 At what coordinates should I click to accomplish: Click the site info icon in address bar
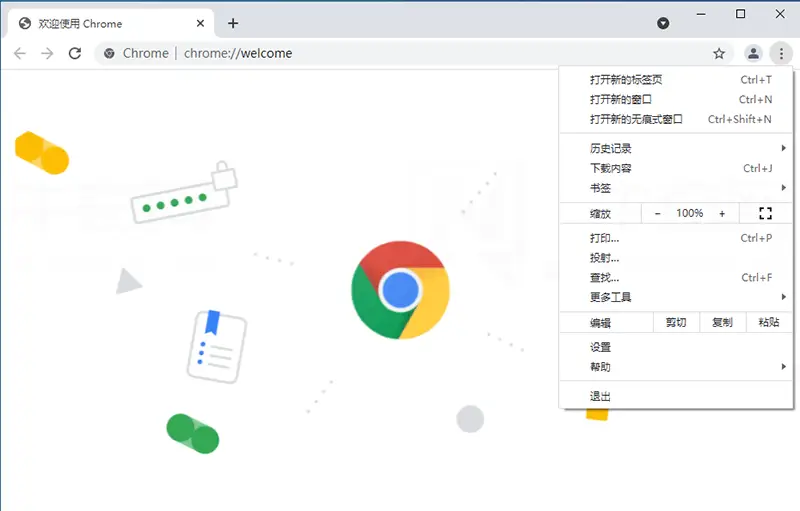click(x=109, y=54)
